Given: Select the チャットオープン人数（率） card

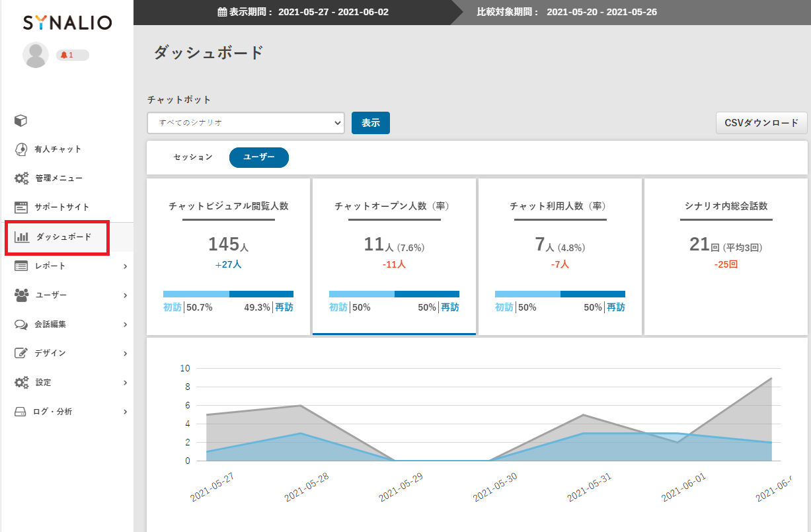Looking at the screenshot, I should [394, 256].
